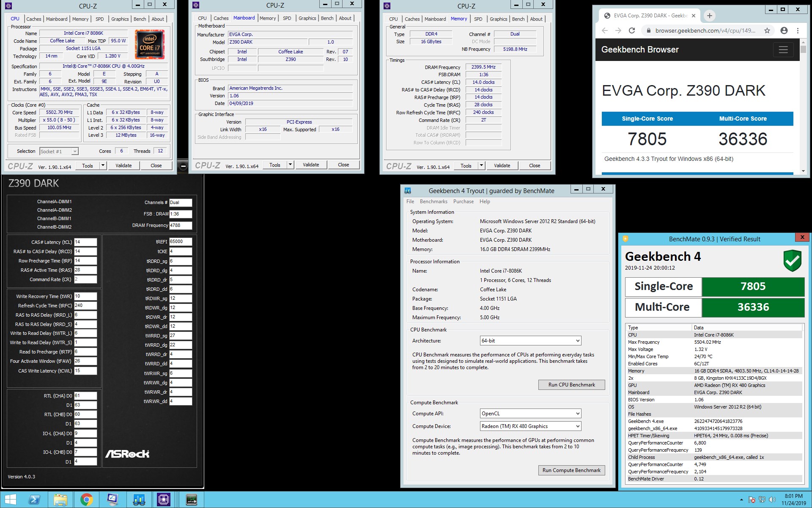The width and height of the screenshot is (812, 508).
Task: Click the Refresh Cycle Time (tRFC) field
Action: tap(85, 306)
